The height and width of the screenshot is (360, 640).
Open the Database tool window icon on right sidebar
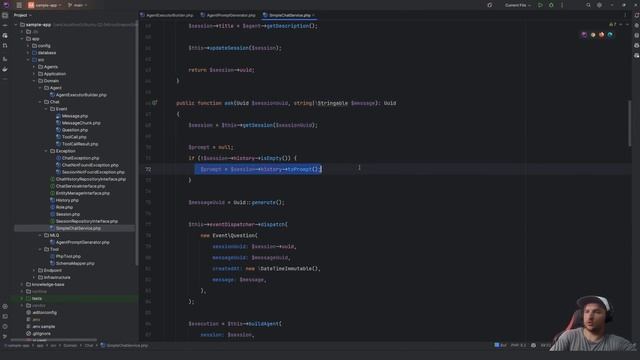pyautogui.click(x=636, y=36)
